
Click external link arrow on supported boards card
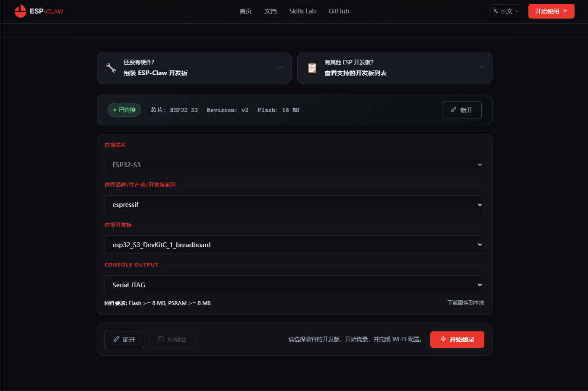(x=481, y=67)
